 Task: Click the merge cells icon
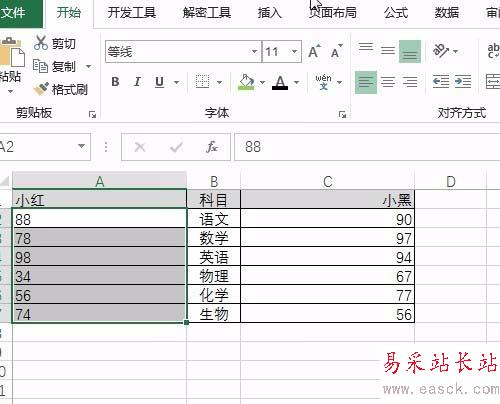[493, 82]
